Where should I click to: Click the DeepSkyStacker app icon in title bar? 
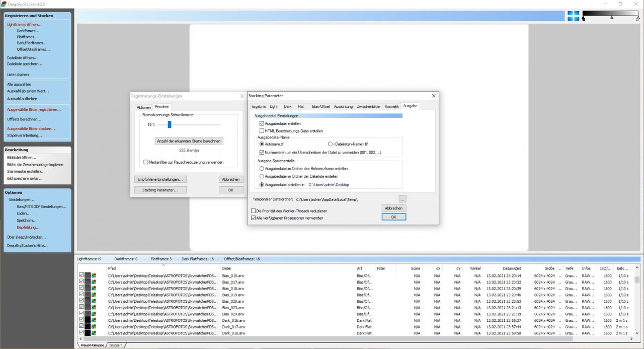pyautogui.click(x=4, y=4)
